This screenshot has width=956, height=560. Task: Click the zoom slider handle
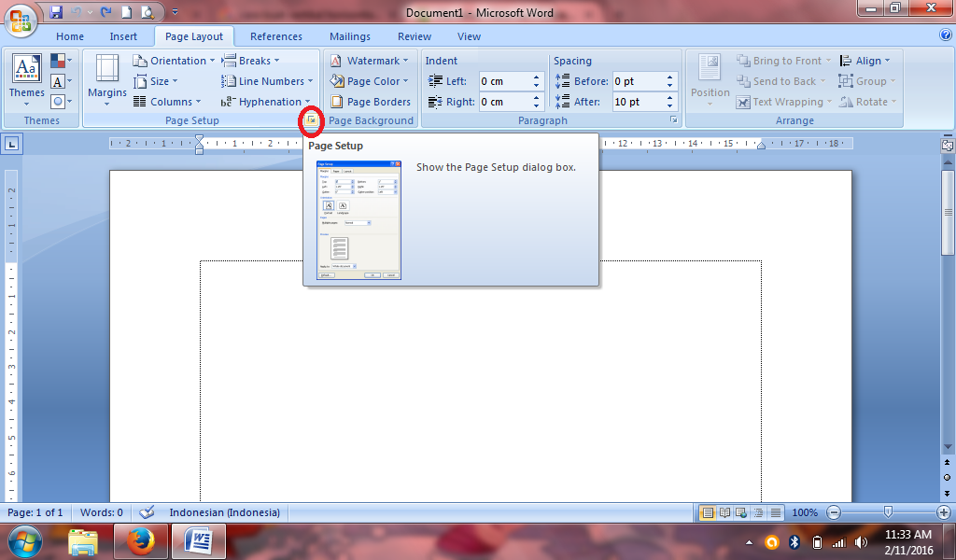889,511
